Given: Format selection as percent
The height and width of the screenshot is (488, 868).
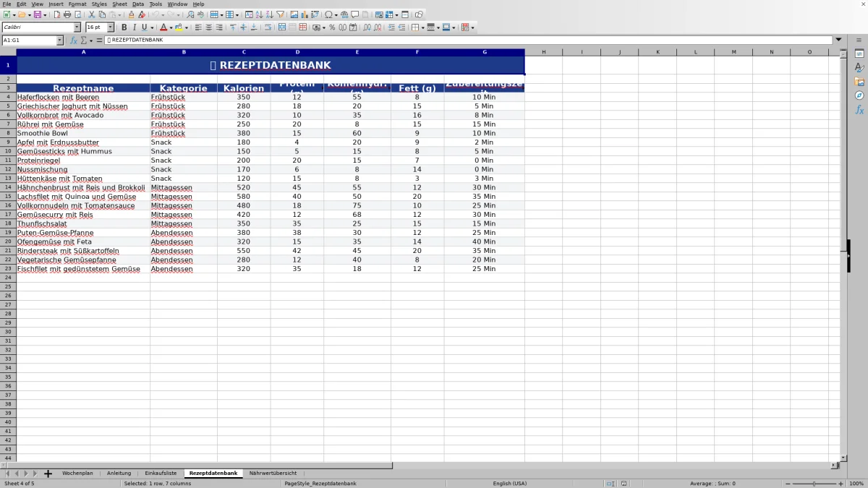Looking at the screenshot, I should pyautogui.click(x=332, y=27).
